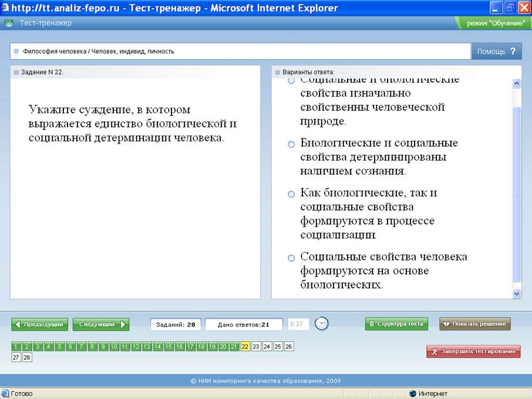The width and height of the screenshot is (532, 399).
Task: Click the scroll down arrow in answers panel
Action: point(516,294)
